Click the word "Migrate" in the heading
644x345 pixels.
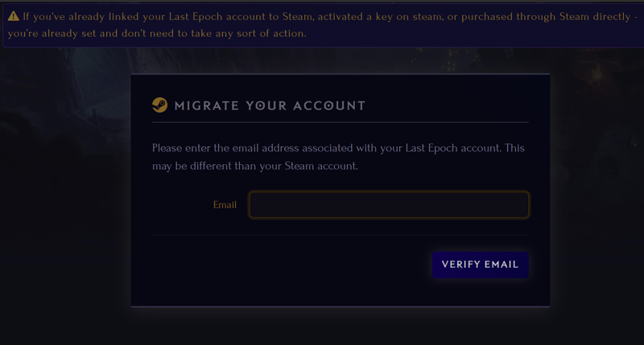tap(207, 106)
